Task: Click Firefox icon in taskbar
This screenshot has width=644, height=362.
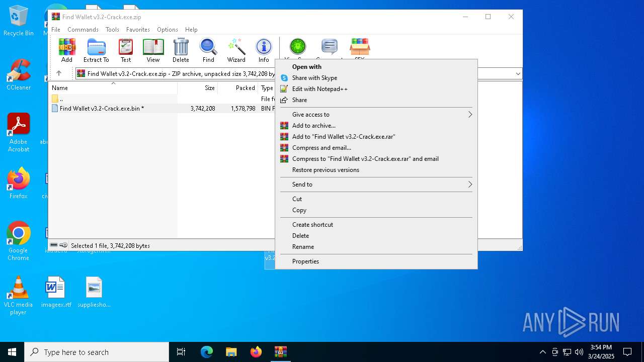Action: [256, 352]
